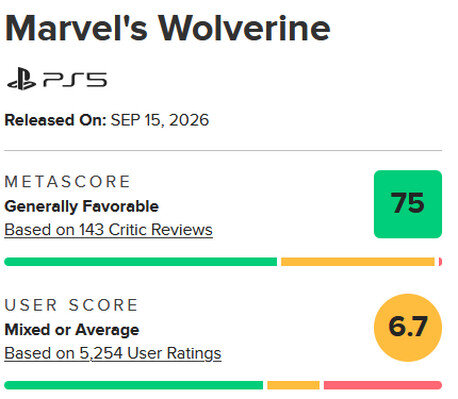Viewport: 458px width, 399px height.
Task: Click the Mixed or Average label
Action: (72, 330)
